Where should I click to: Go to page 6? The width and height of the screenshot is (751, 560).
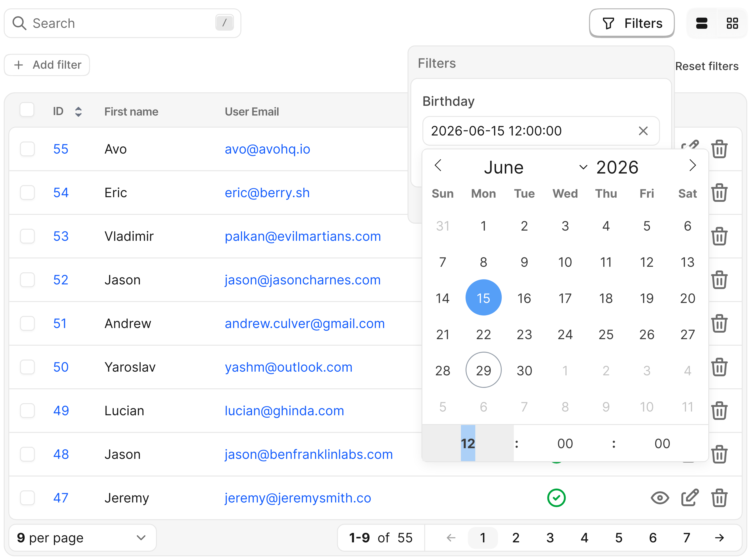click(653, 538)
